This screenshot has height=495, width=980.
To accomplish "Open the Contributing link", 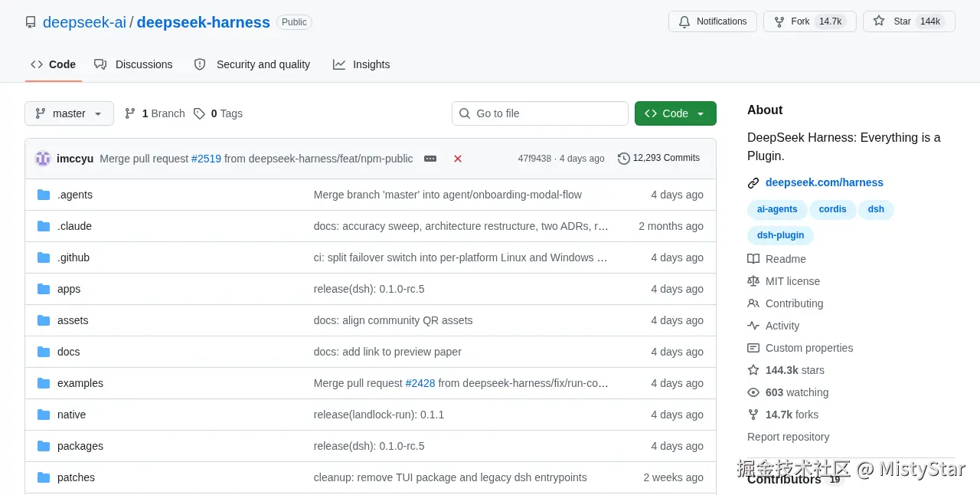I will (x=794, y=303).
